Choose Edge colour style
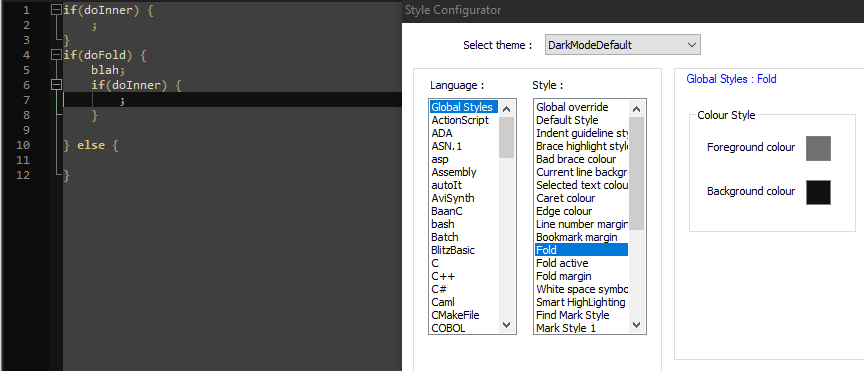 click(x=581, y=211)
